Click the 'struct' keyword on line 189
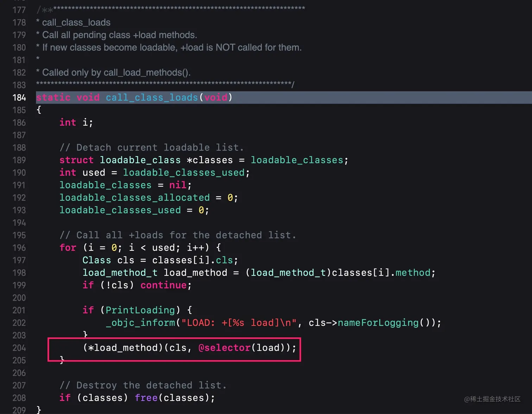The image size is (532, 414). (x=76, y=160)
